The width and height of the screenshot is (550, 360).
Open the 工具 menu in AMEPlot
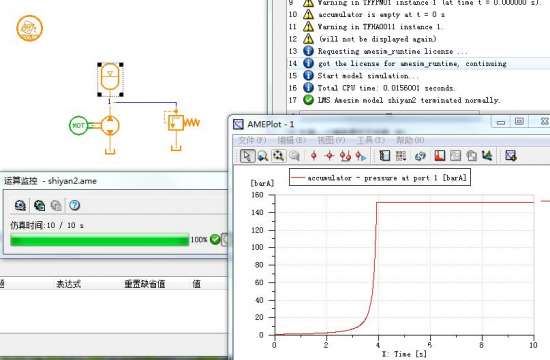(371, 140)
